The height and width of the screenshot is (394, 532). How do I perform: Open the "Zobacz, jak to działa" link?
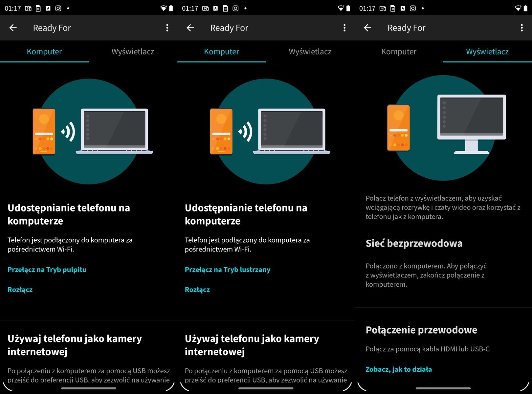tap(399, 369)
